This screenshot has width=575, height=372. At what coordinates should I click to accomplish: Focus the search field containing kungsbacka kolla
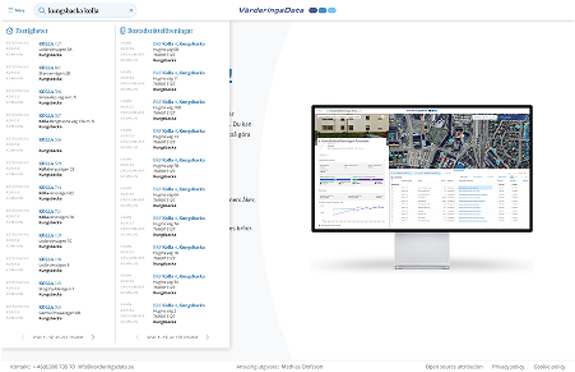click(87, 10)
